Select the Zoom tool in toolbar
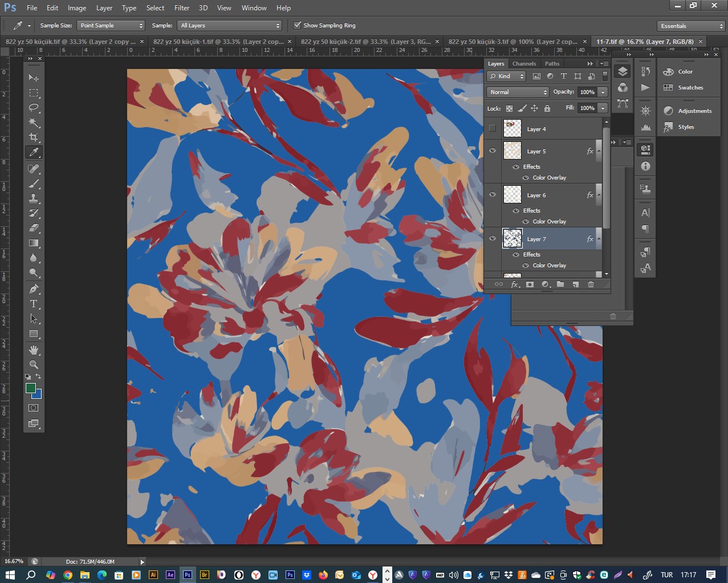The height and width of the screenshot is (583, 728). tap(34, 365)
